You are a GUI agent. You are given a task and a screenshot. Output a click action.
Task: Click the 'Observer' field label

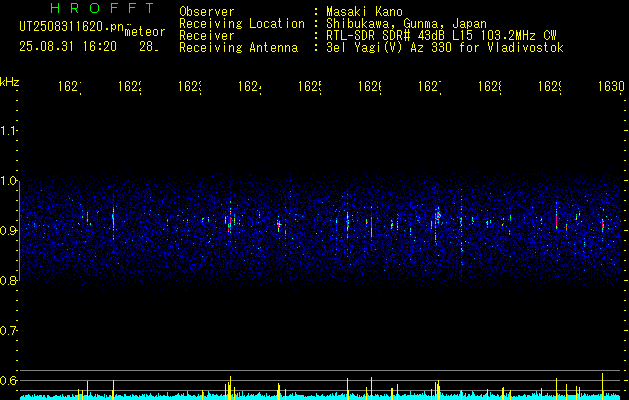tap(207, 11)
